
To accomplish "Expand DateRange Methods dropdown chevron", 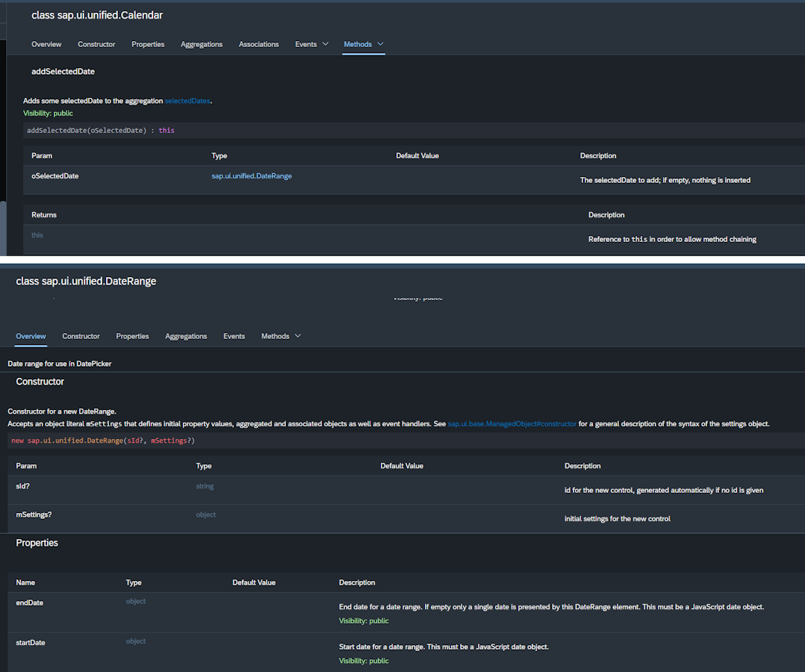I will [298, 336].
